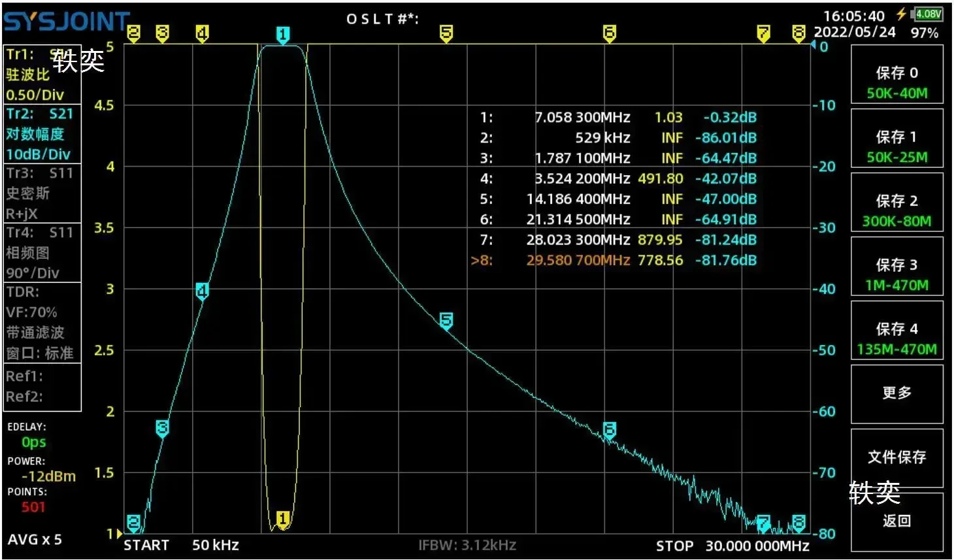Screen dimensions: 954x560
Task: Tap the VF:70% velocity factor
Action: (31, 312)
